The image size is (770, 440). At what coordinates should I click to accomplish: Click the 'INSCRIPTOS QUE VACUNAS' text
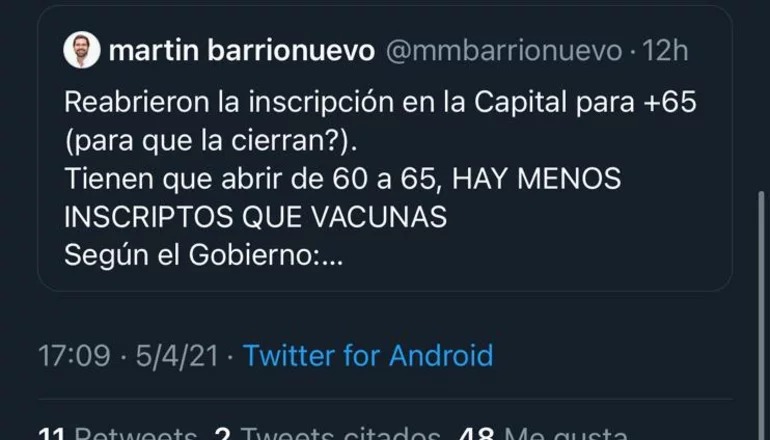pos(255,217)
